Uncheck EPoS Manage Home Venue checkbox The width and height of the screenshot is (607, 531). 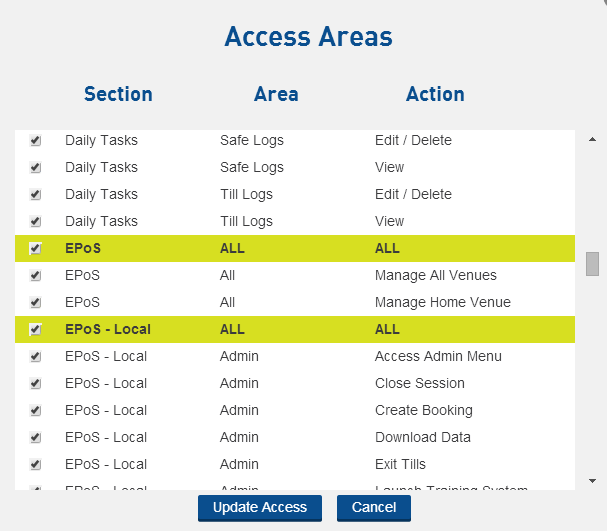tap(36, 303)
